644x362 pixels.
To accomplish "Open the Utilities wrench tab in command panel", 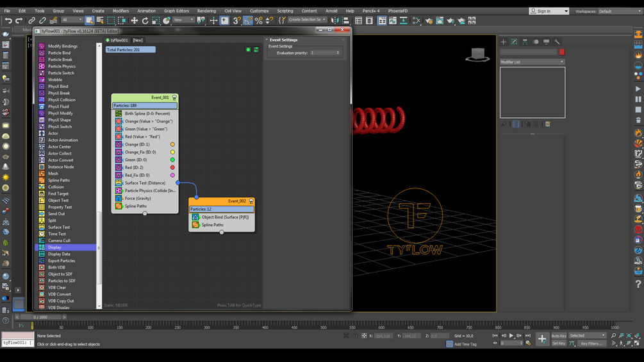I will [x=557, y=42].
